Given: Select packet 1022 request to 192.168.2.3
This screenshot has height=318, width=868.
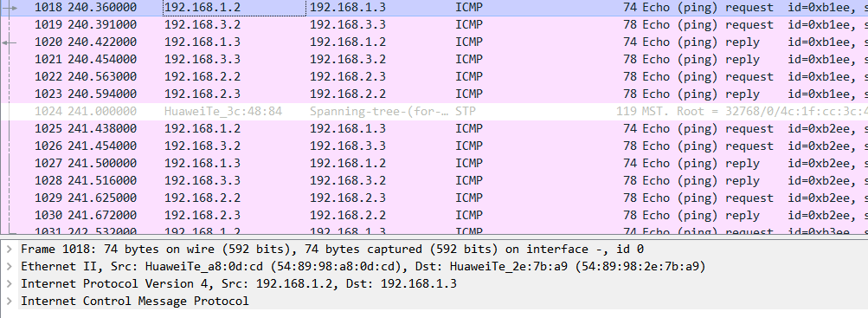Looking at the screenshot, I should [434, 76].
